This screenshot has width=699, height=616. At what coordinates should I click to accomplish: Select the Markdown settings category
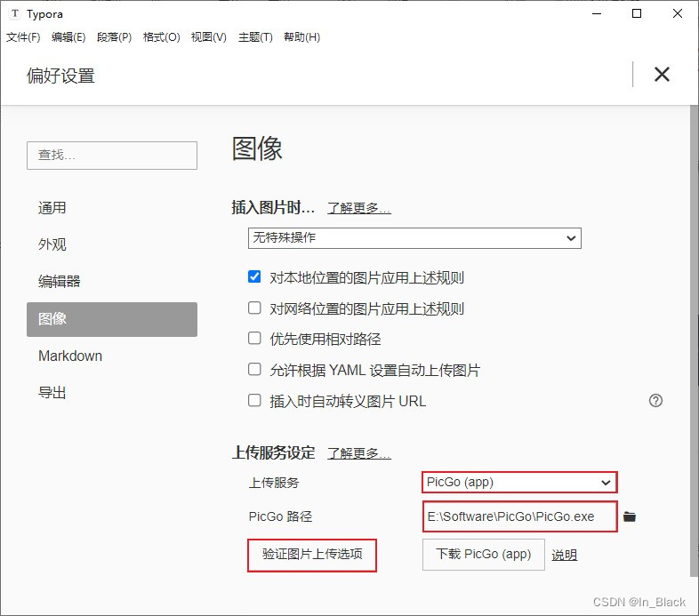pos(112,356)
